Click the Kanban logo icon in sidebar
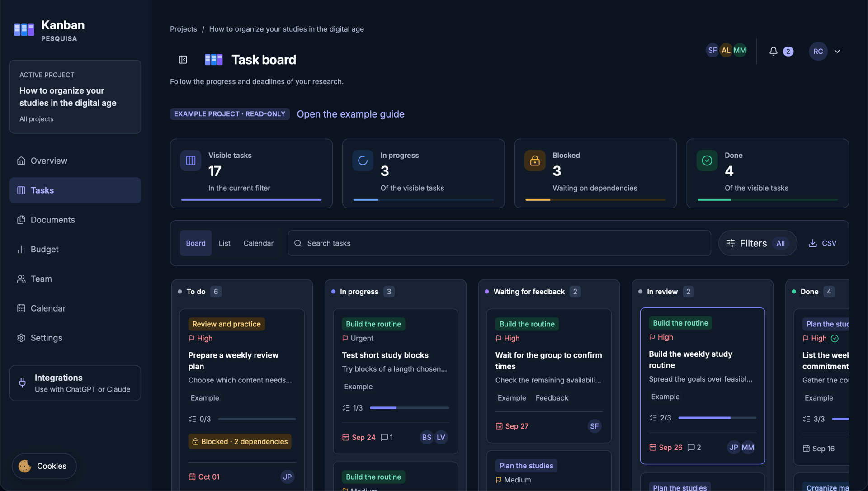Viewport: 868px width, 491px height. click(x=24, y=30)
